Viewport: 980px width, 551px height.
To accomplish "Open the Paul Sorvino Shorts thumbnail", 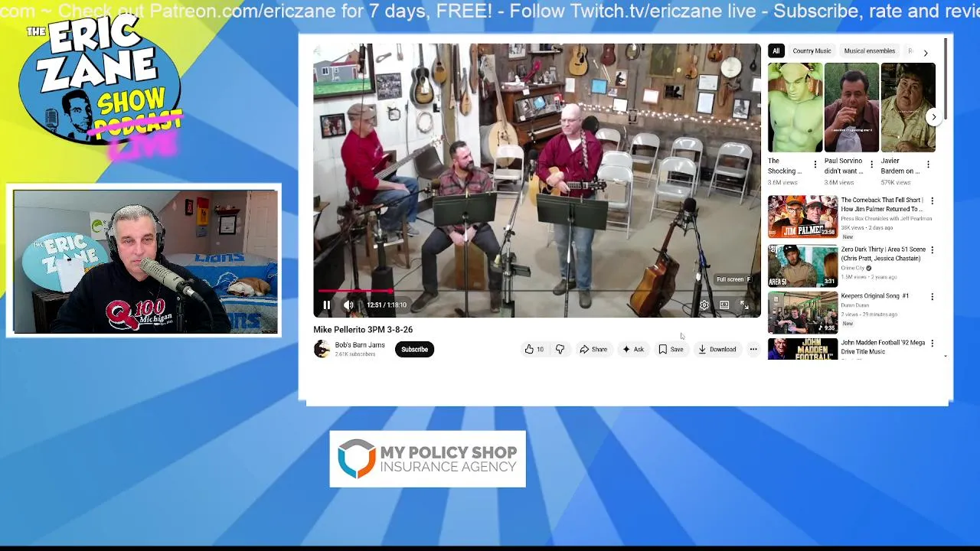I will (851, 108).
